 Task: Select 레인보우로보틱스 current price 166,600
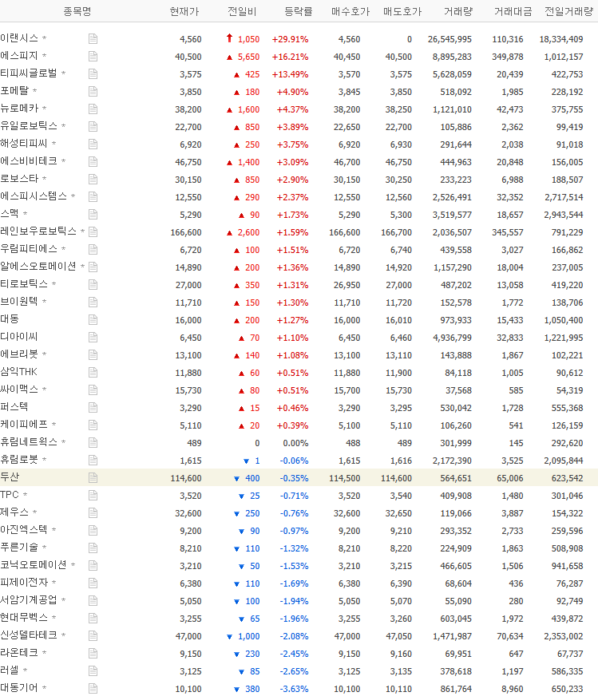[x=186, y=232]
